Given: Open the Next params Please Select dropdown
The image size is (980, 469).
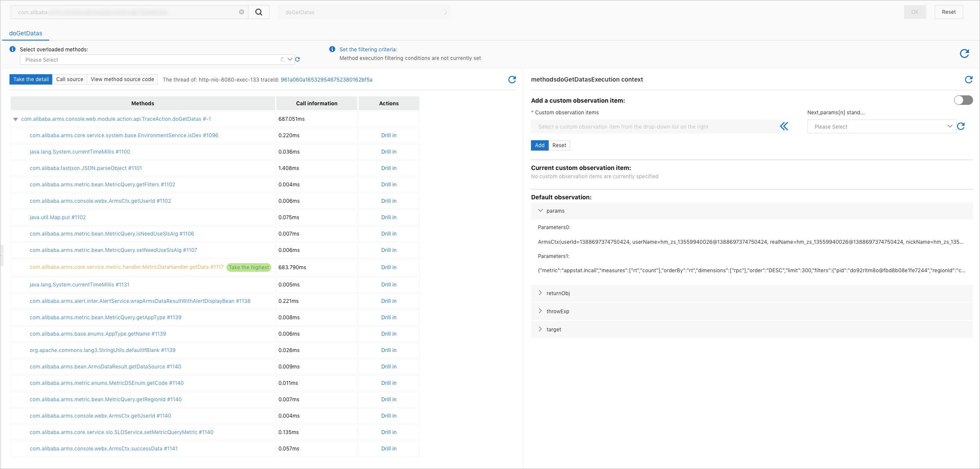Looking at the screenshot, I should point(879,126).
